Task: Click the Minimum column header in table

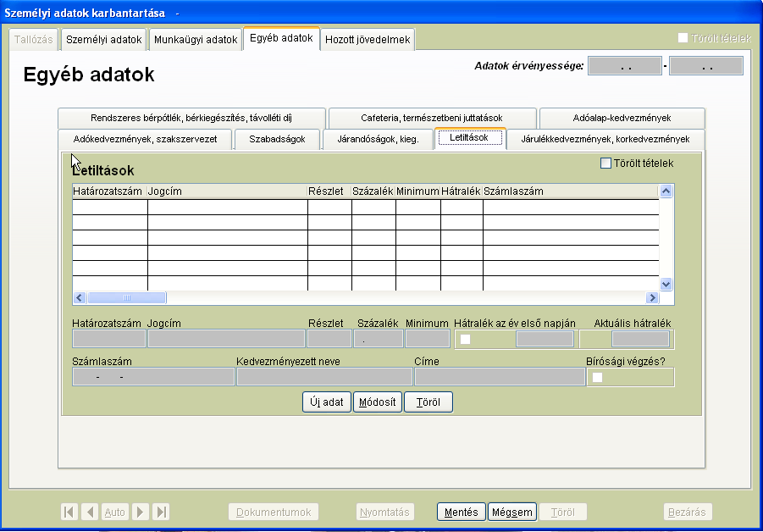Action: tap(418, 191)
